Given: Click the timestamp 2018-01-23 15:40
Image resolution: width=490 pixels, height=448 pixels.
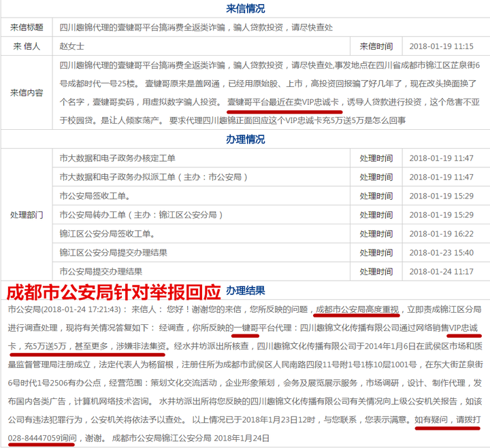Looking at the screenshot, I should click(x=441, y=253).
